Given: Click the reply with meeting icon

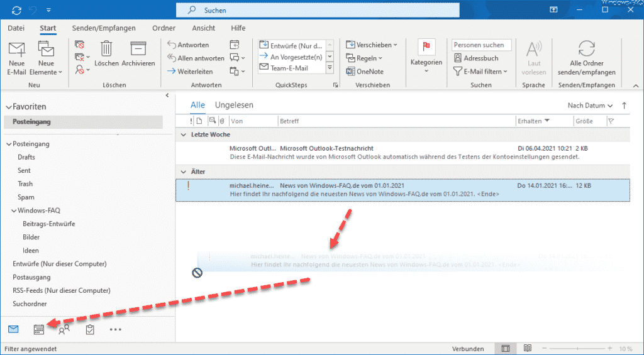Looking at the screenshot, I should (x=234, y=45).
